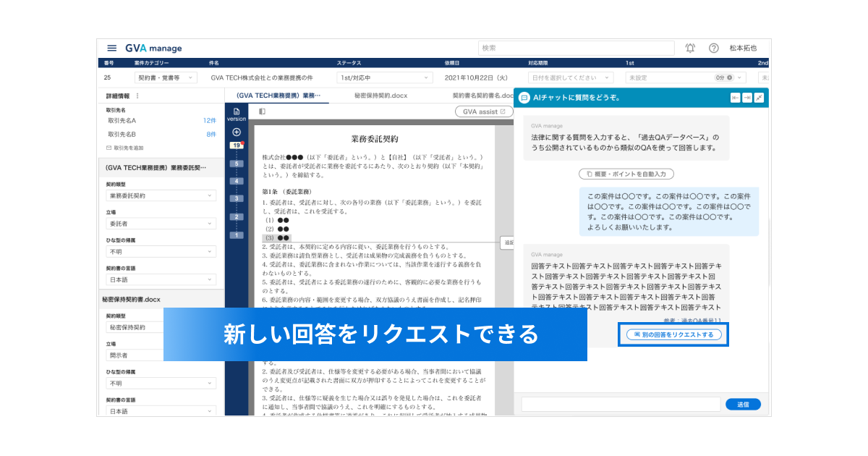Click the 0分 time badge

(724, 77)
